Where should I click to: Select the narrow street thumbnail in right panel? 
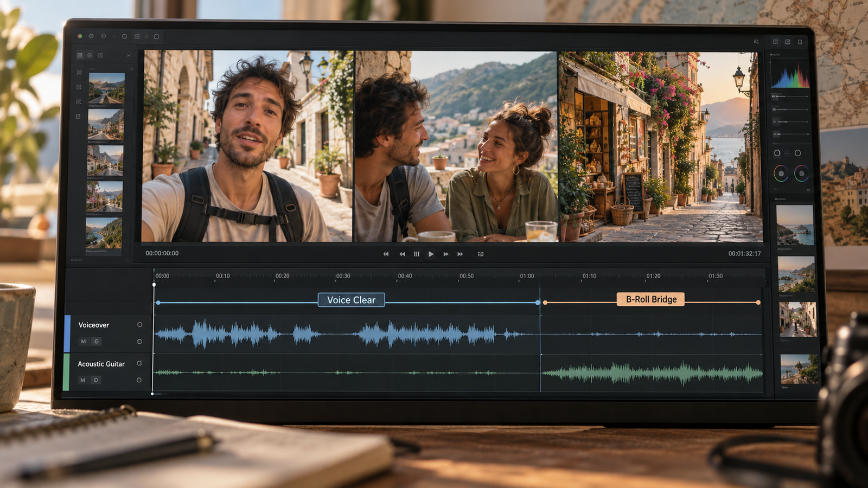[798, 320]
